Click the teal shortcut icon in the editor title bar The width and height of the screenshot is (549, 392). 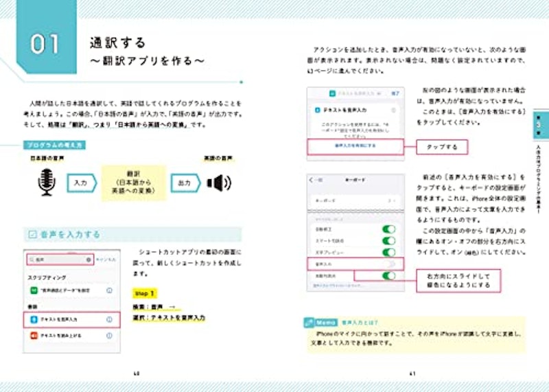332,93
